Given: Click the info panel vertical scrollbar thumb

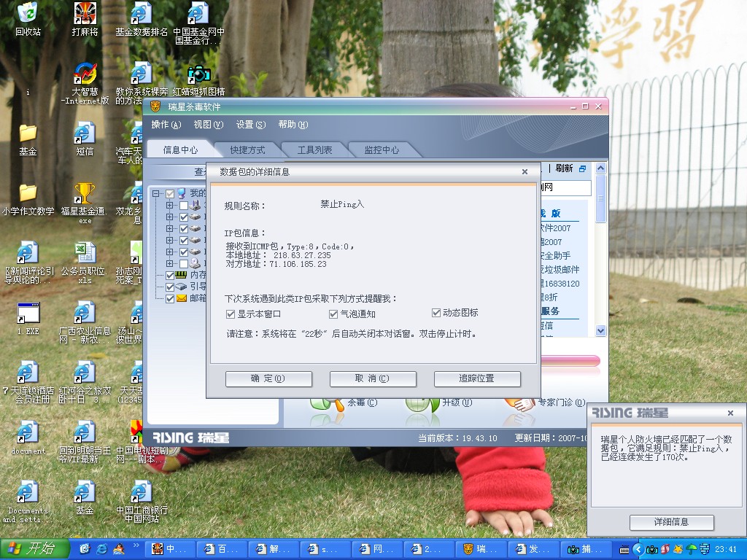Looking at the screenshot, I should (x=601, y=198).
